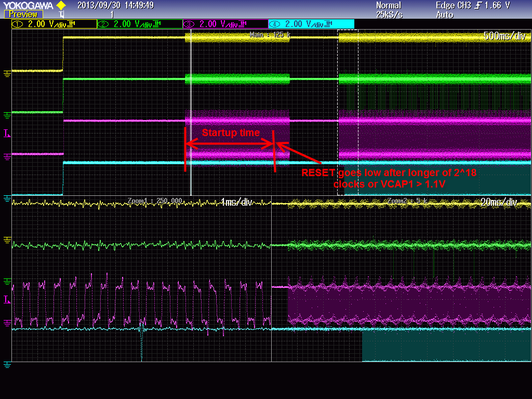Viewport: 532px width, 399px height.
Task: Click the Zoom1 : 250.000 label
Action: coord(155,201)
